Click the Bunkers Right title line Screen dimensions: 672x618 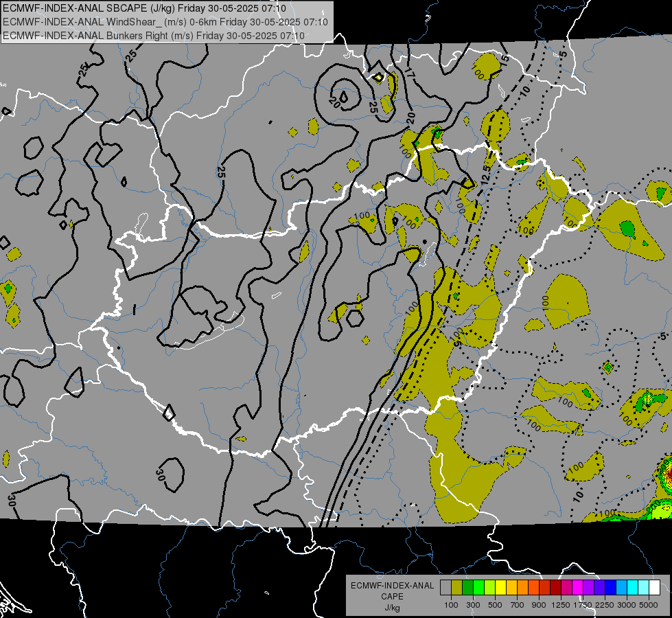click(x=154, y=36)
